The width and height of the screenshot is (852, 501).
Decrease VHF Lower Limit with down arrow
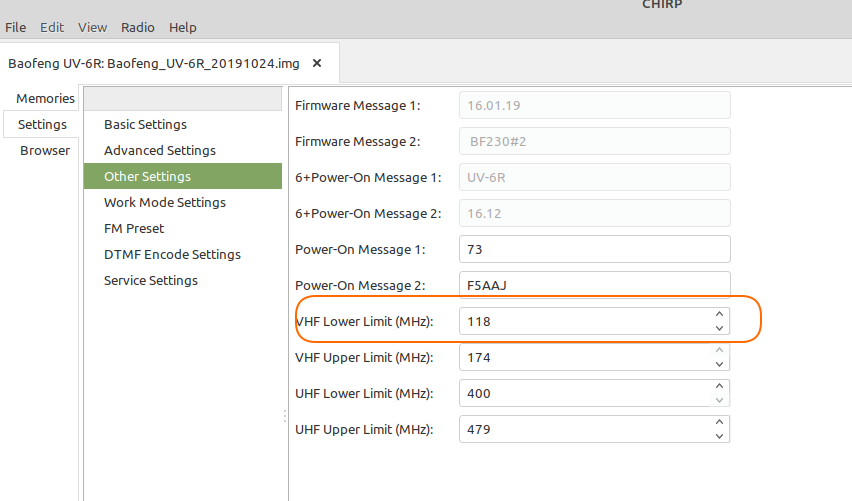719,328
